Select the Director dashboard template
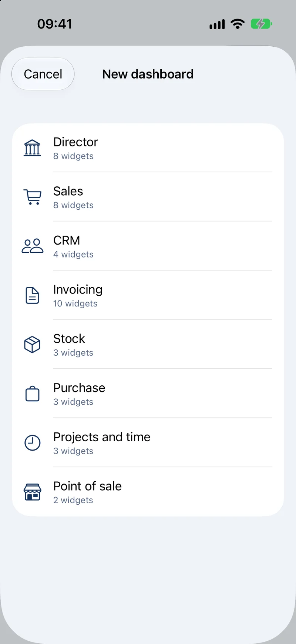 148,148
